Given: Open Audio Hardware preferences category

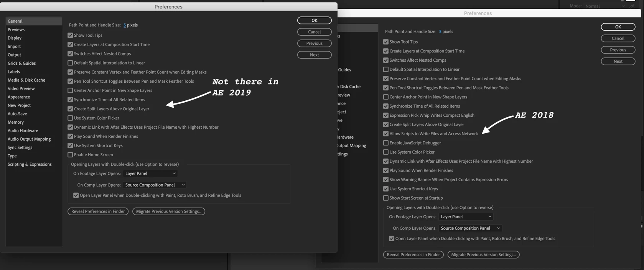Looking at the screenshot, I should [x=23, y=131].
